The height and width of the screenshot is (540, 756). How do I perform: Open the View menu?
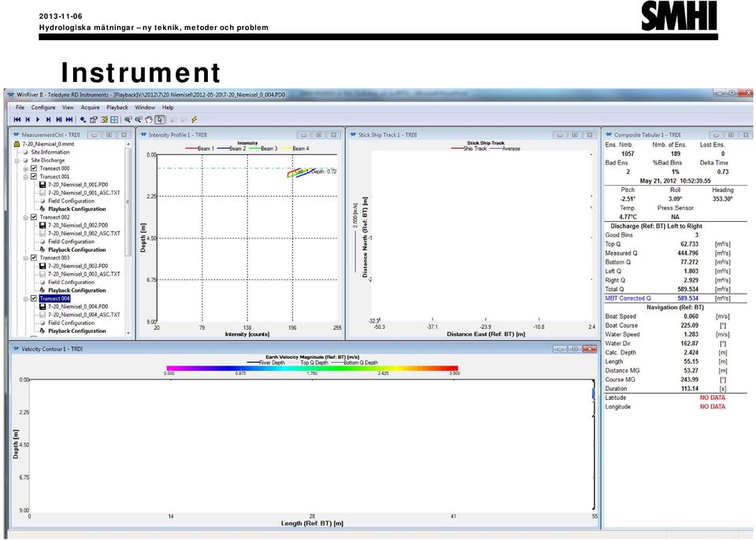click(x=68, y=108)
